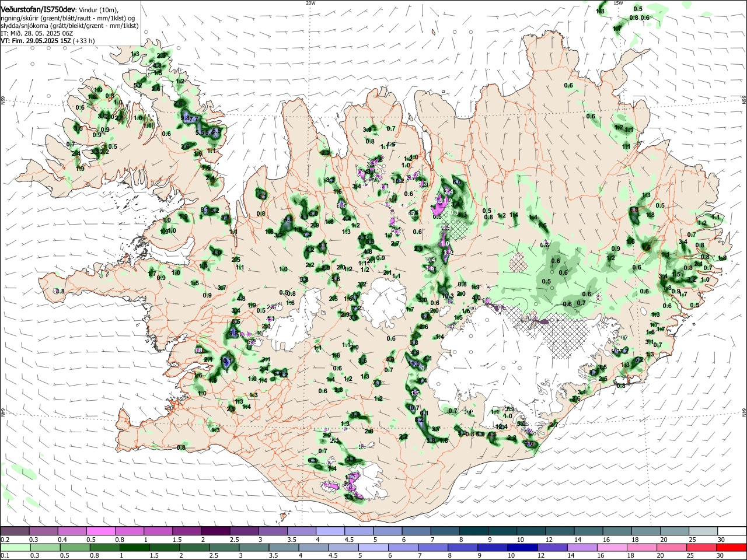Click the 25 label in the upper legend row
Image resolution: width=747 pixels, height=560 pixels.
(x=692, y=540)
